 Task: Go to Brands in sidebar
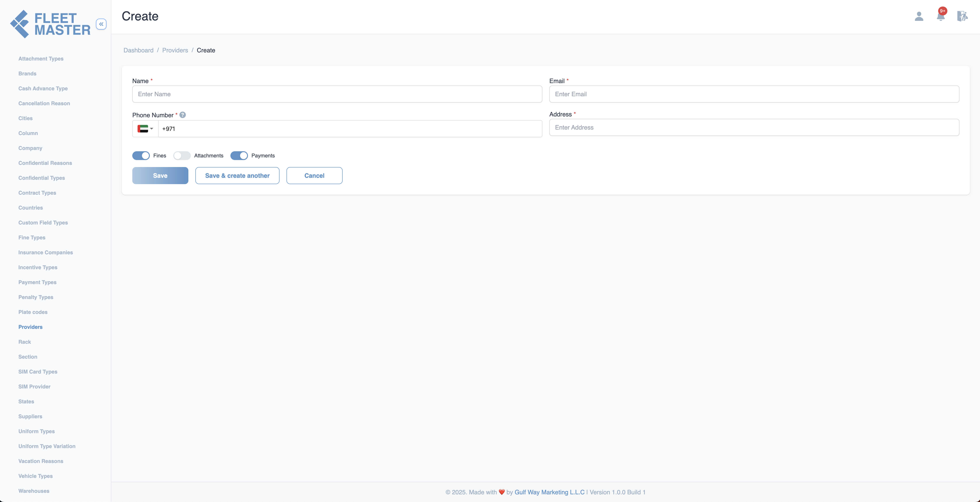click(x=27, y=73)
